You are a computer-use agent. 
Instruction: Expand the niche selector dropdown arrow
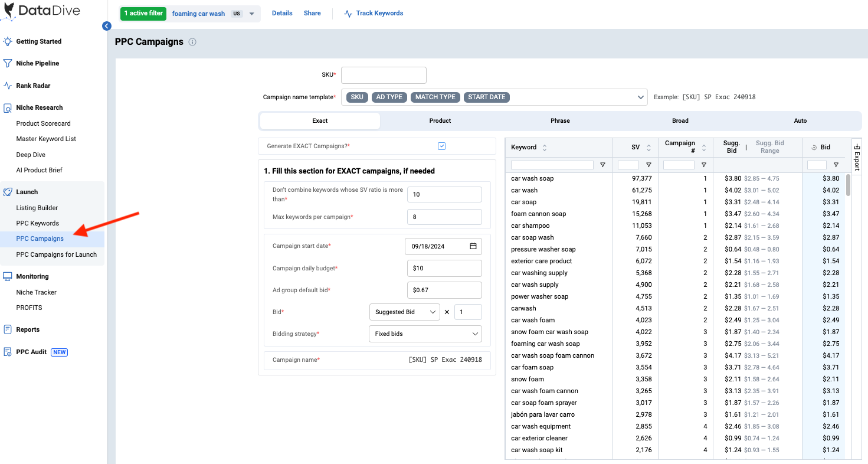coord(252,14)
